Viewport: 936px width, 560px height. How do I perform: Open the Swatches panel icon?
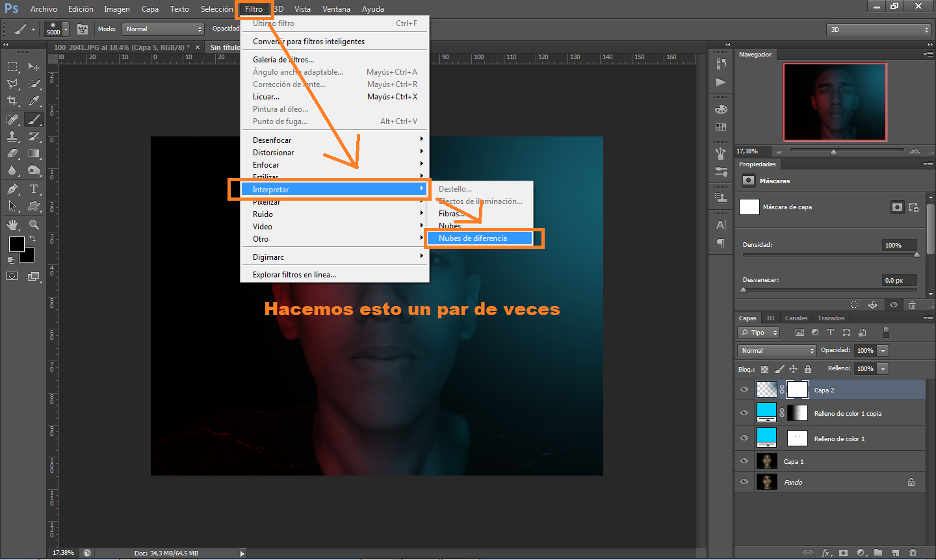721,127
